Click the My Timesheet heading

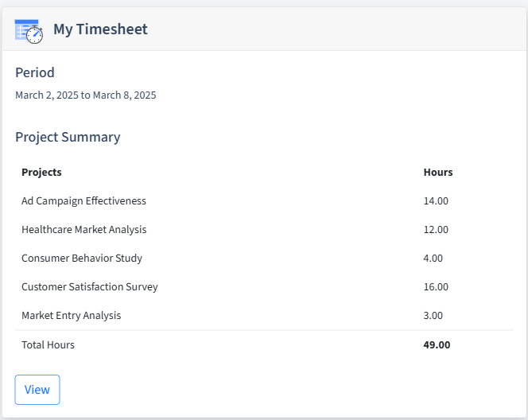[x=100, y=29]
